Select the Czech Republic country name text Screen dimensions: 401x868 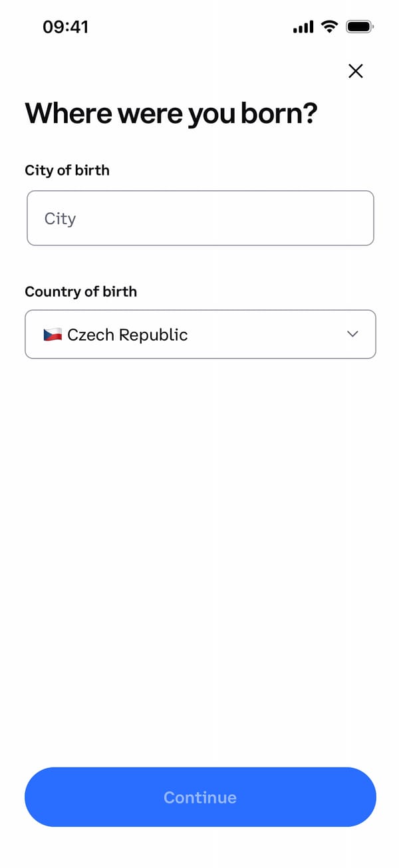click(x=128, y=335)
